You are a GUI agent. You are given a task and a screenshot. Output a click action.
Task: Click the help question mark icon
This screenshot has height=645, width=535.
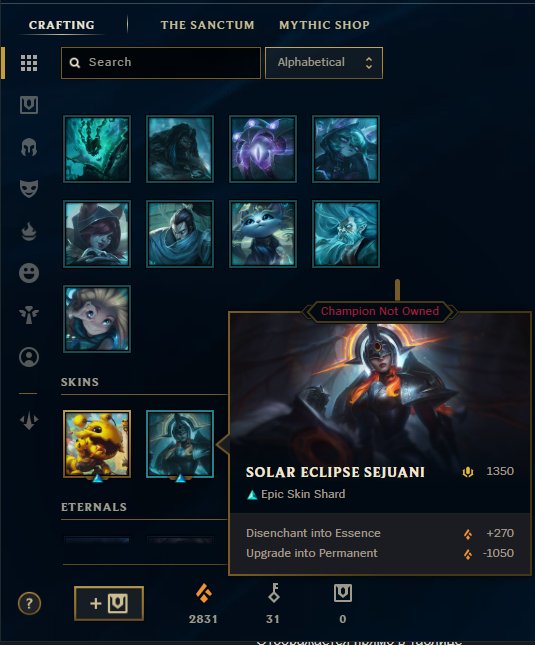pos(29,603)
